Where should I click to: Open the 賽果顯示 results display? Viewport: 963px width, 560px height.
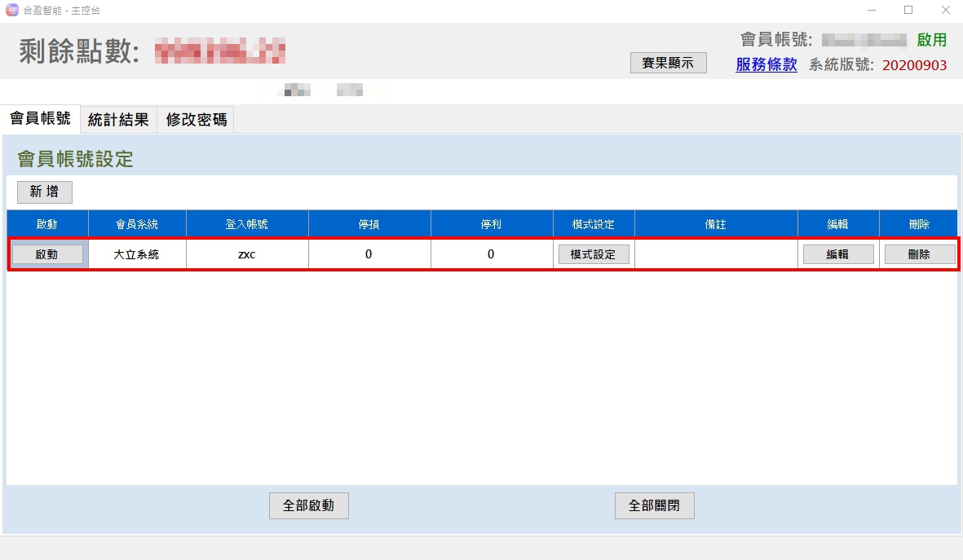[668, 63]
